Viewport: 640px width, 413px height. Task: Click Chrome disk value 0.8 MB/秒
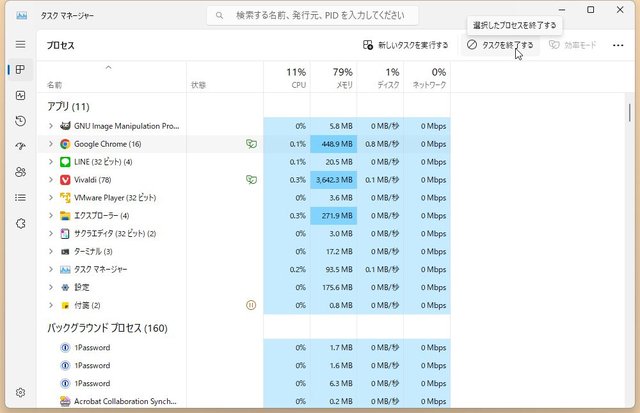pyautogui.click(x=382, y=144)
